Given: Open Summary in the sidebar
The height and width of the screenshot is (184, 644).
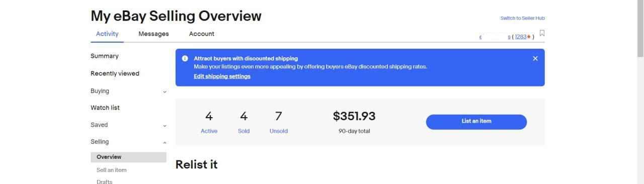Looking at the screenshot, I should pyautogui.click(x=105, y=56).
